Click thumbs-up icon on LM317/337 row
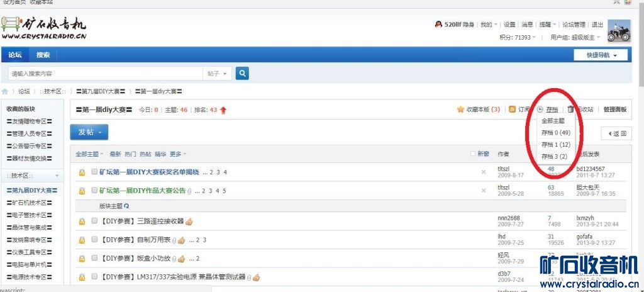 coord(256,277)
